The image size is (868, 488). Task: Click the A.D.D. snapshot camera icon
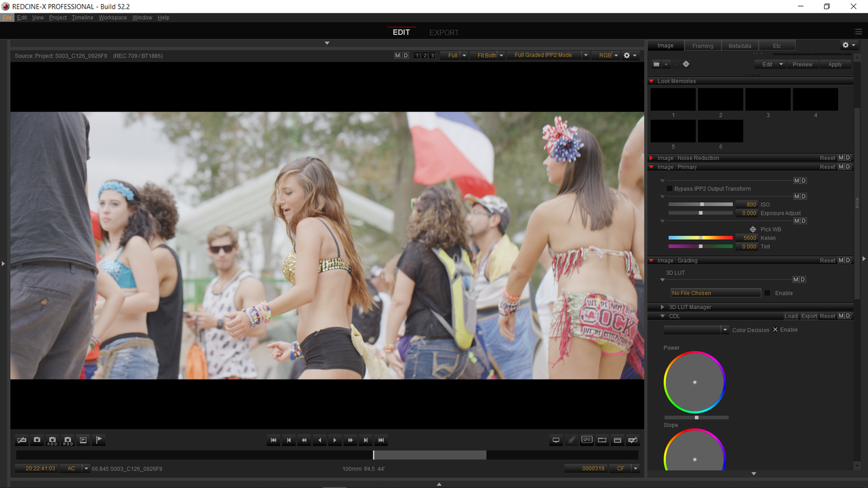point(52,440)
